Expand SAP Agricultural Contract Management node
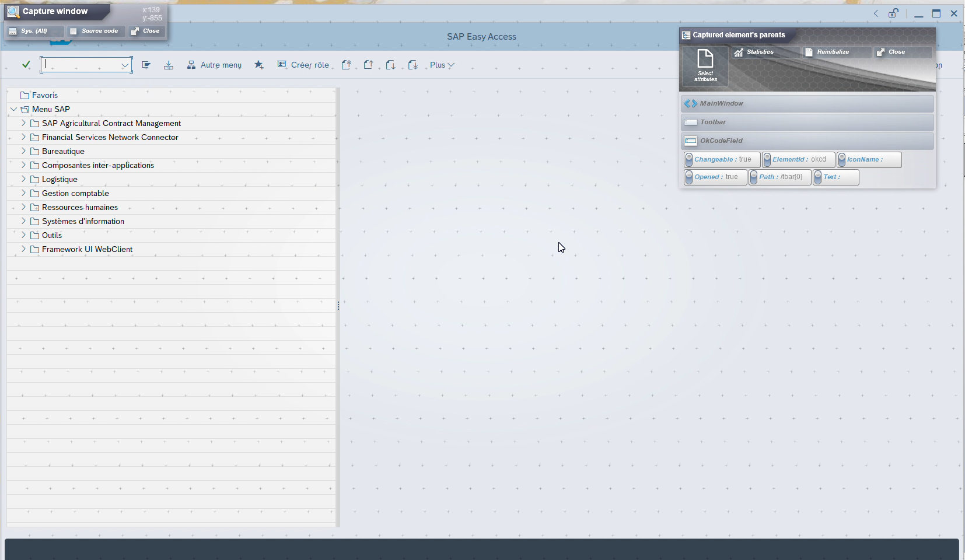Screen dimensions: 965x560 23,123
